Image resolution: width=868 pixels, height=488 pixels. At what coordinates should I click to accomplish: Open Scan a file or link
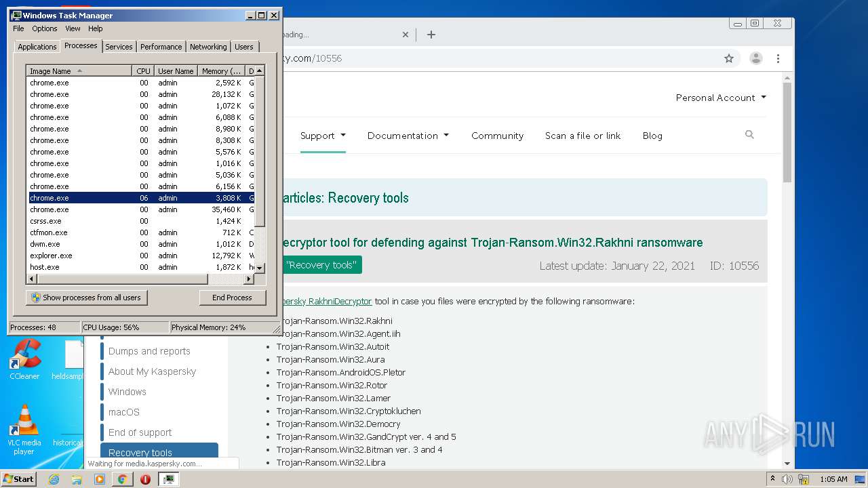point(583,136)
